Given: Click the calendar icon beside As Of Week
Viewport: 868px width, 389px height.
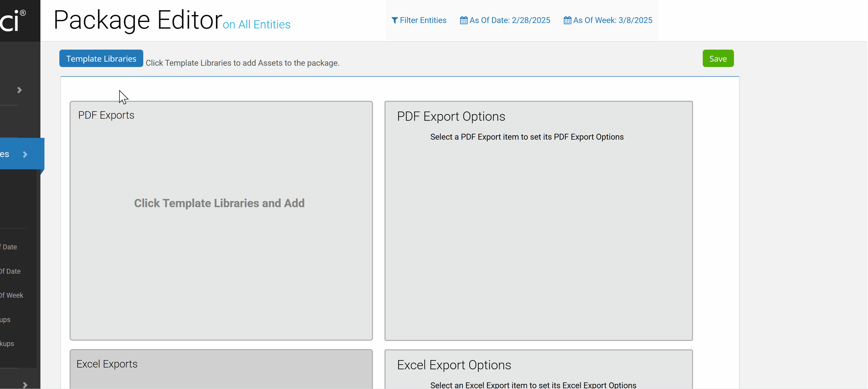Looking at the screenshot, I should click(567, 20).
